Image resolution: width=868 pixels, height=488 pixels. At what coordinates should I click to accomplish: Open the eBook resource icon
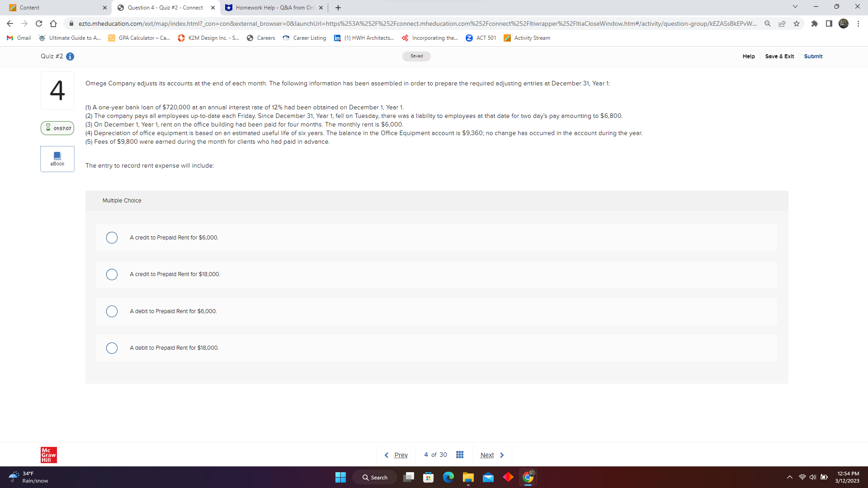[x=57, y=159]
